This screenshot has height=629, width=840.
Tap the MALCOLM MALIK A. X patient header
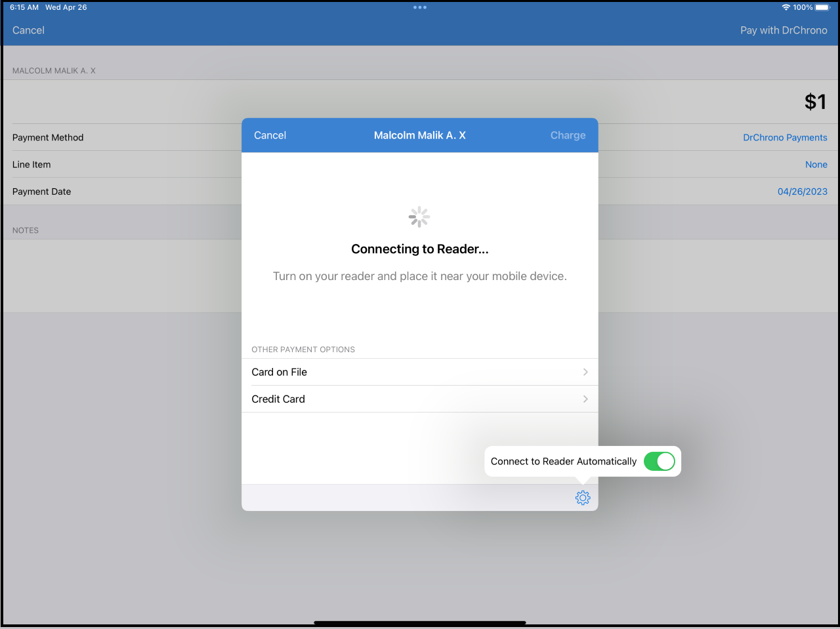point(54,71)
